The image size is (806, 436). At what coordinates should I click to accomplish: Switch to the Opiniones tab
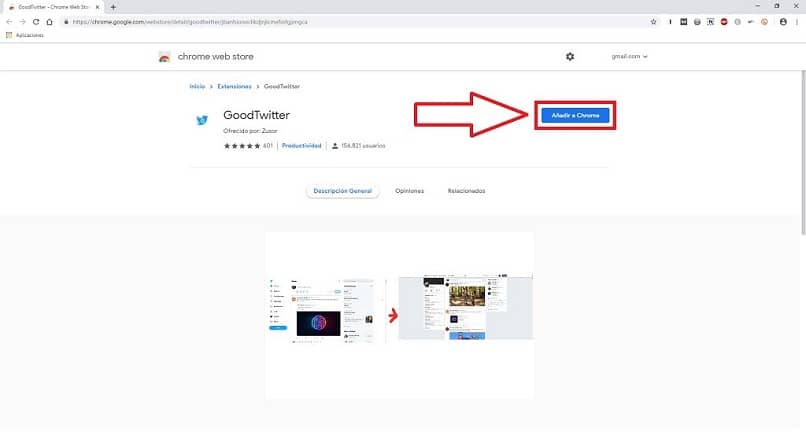click(x=410, y=191)
